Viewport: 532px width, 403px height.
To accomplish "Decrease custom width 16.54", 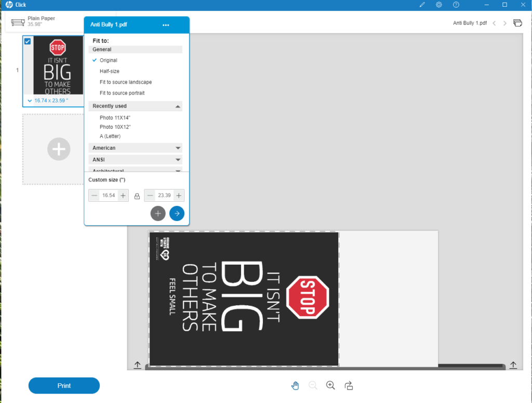I will click(x=95, y=196).
